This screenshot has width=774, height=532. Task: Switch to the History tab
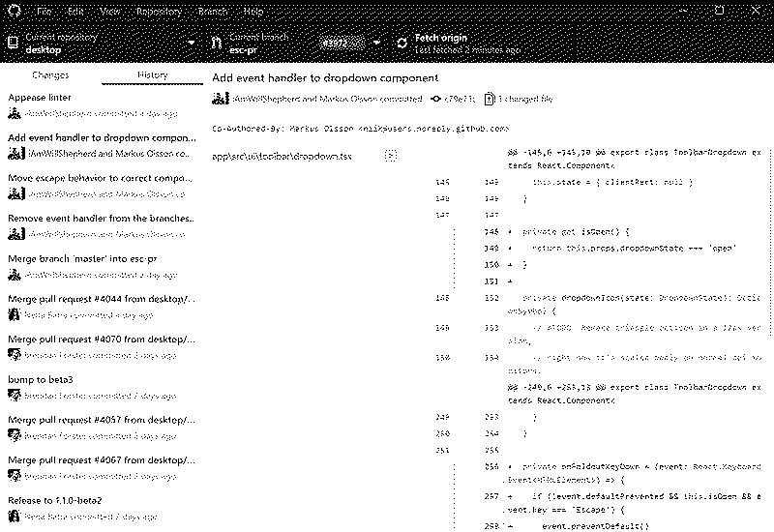tap(152, 75)
